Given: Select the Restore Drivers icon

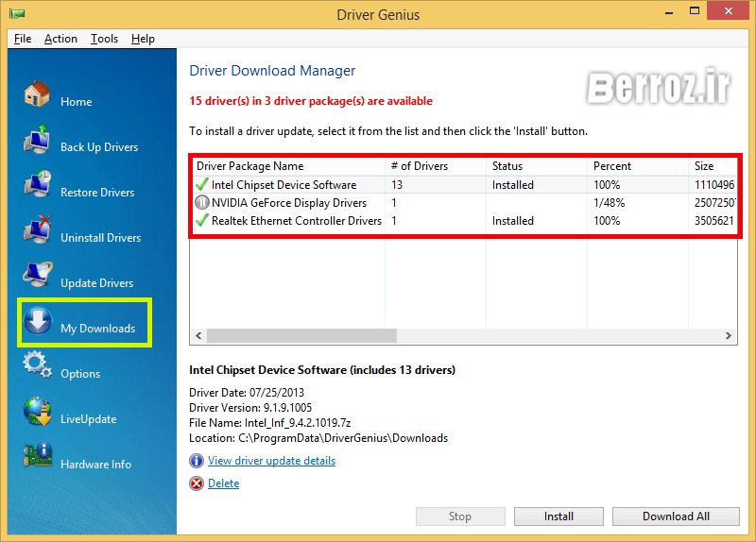Looking at the screenshot, I should pos(37,186).
